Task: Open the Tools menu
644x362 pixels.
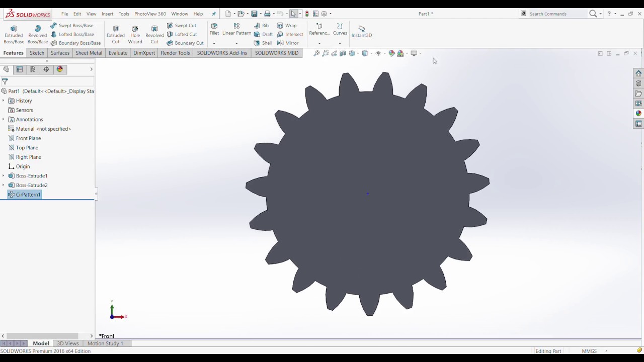Action: click(124, 14)
